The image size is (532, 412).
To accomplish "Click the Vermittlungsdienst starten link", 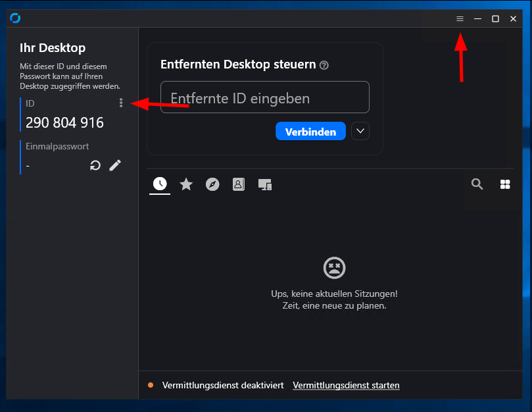I will (346, 385).
